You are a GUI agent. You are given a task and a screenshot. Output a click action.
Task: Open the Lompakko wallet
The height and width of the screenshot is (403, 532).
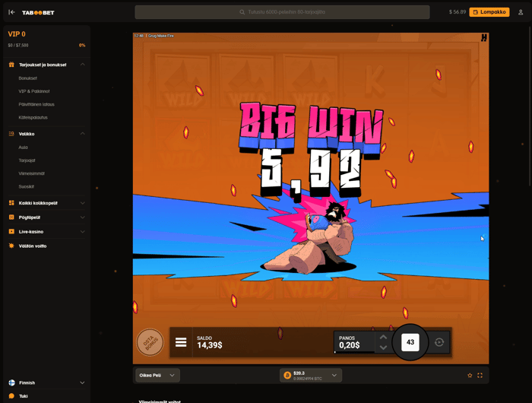point(489,12)
